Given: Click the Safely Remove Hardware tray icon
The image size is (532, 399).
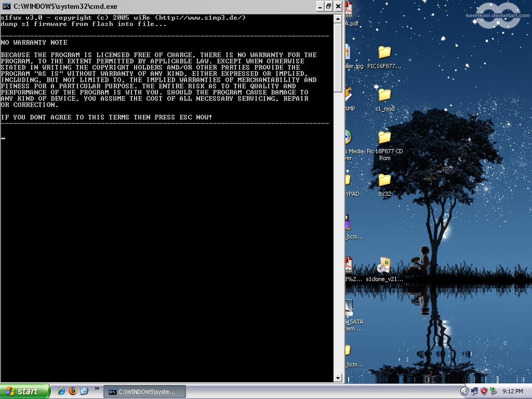Looking at the screenshot, I should pyautogui.click(x=494, y=392).
